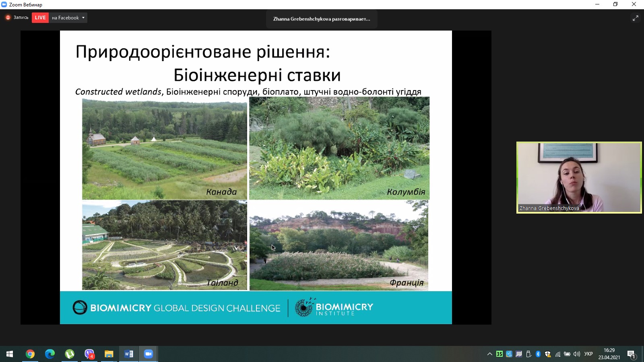The height and width of the screenshot is (362, 644).
Task: Open the Zoom meeting app from taskbar
Action: click(148, 354)
